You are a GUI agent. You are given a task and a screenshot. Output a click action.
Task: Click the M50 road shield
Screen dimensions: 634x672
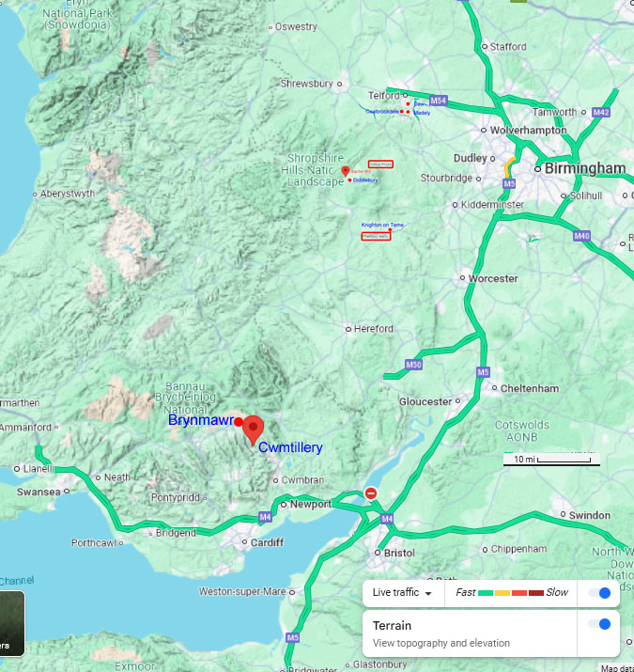click(414, 365)
